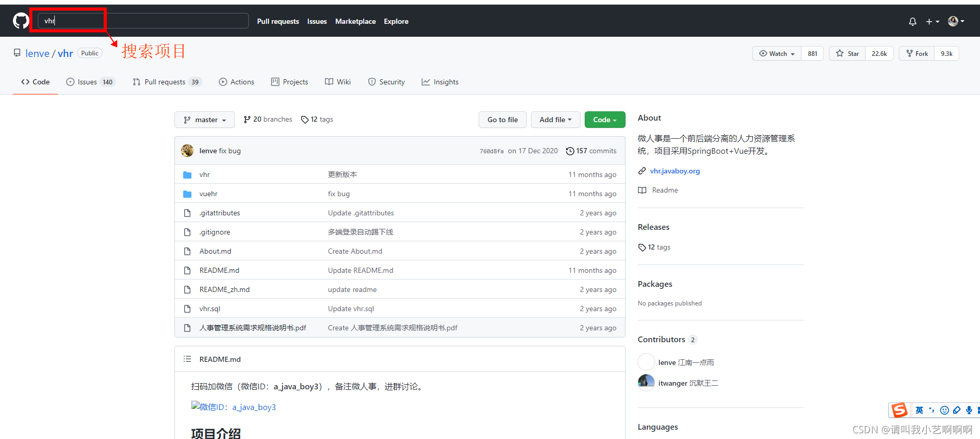980x439 pixels.
Task: Click lenve's commit avatar
Action: [187, 151]
